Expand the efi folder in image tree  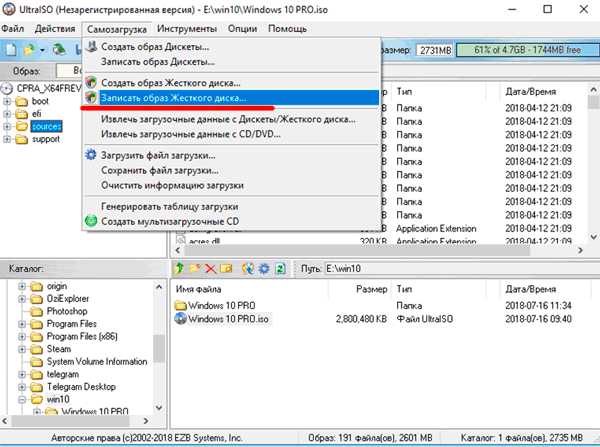7,114
